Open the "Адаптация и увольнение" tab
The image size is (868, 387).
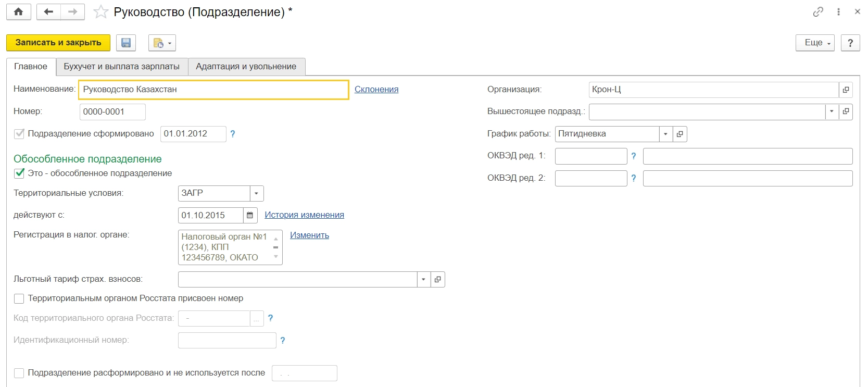click(246, 67)
